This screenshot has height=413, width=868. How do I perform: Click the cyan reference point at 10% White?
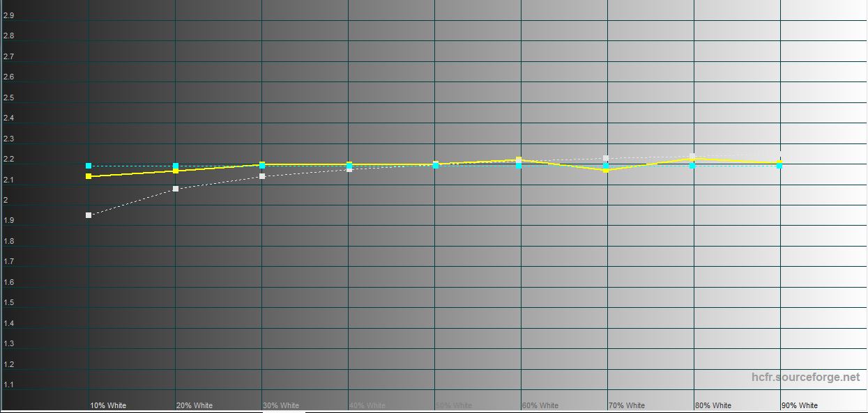click(x=89, y=166)
